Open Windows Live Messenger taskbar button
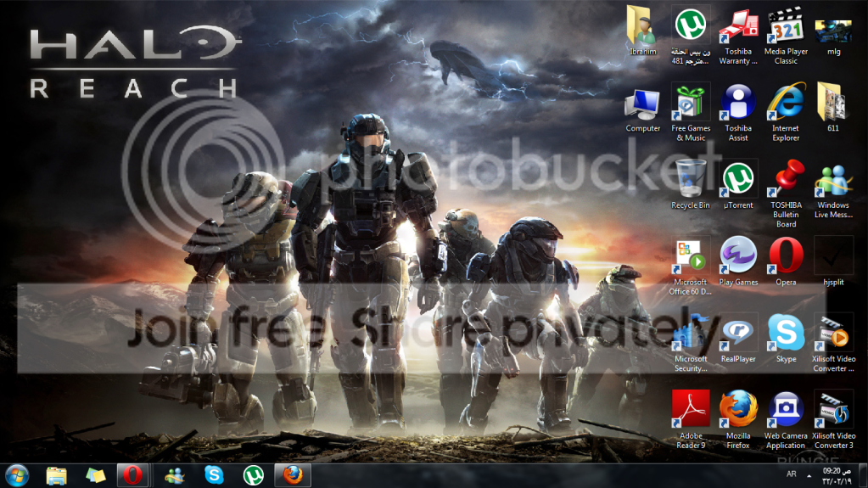Screen dimensions: 868x488 coord(175,475)
